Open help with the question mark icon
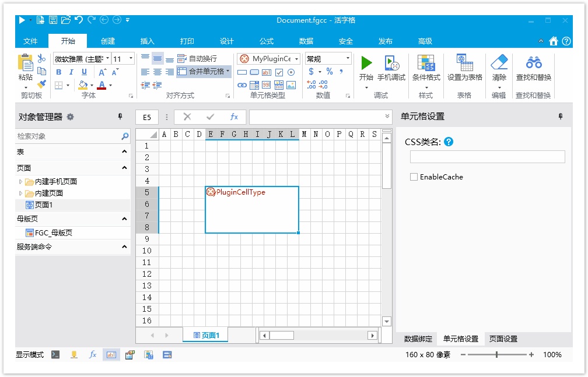588x377 pixels. (x=566, y=41)
